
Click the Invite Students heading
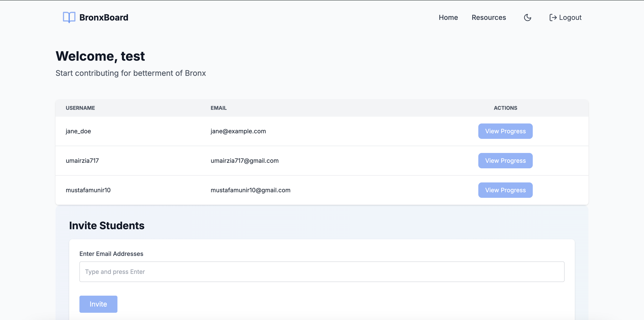coord(107,225)
